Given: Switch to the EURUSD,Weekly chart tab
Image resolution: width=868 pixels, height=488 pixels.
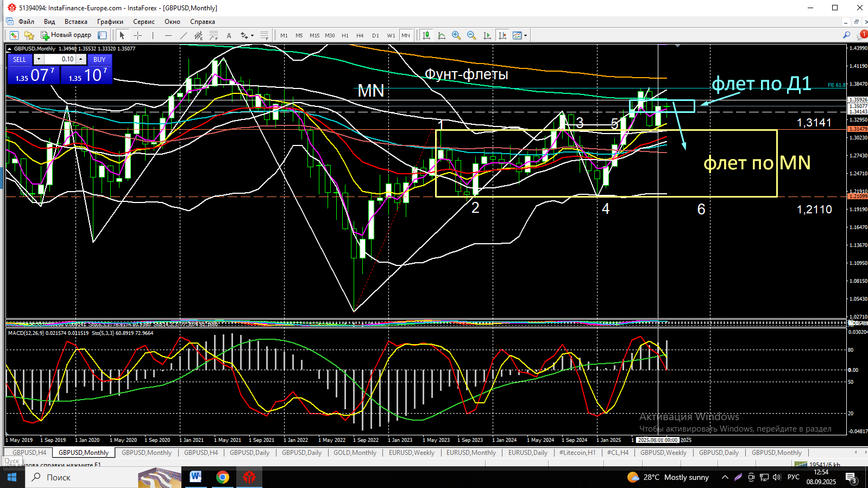Looking at the screenshot, I should 412,453.
